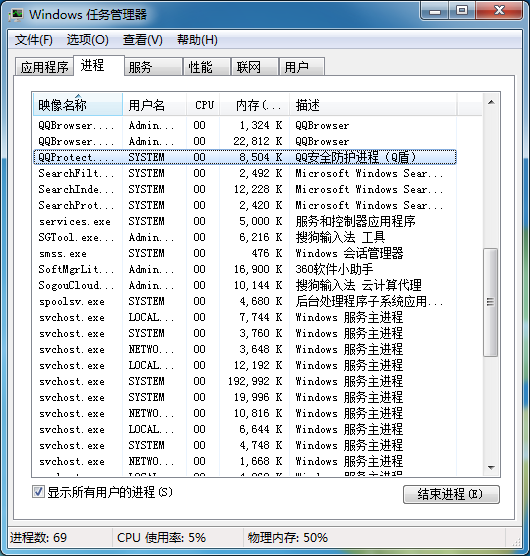Sort by 描述 column header

click(x=373, y=105)
